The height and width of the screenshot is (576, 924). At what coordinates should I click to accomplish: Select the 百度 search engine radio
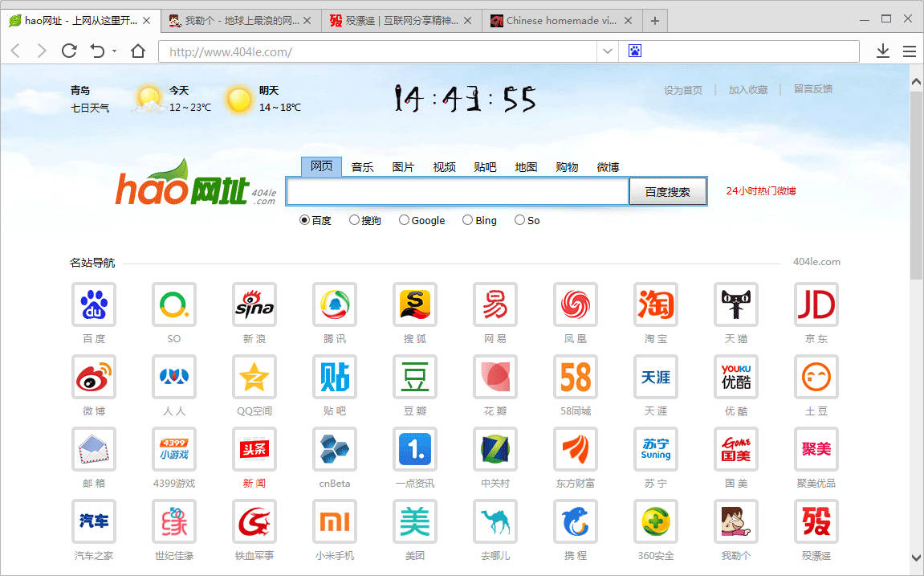[304, 220]
